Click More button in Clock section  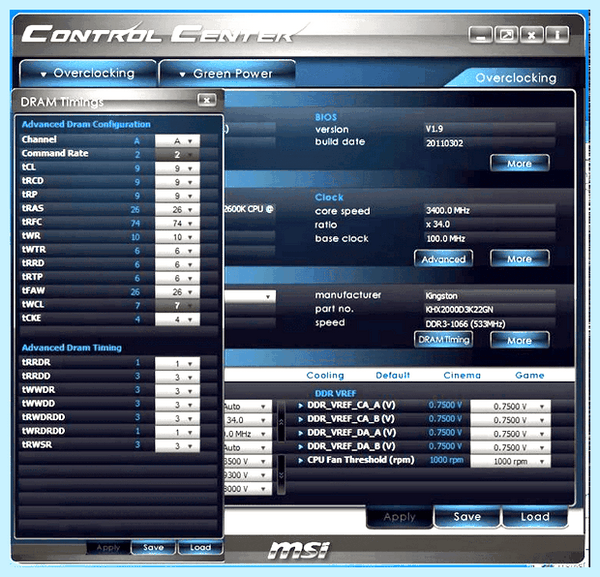pyautogui.click(x=520, y=259)
